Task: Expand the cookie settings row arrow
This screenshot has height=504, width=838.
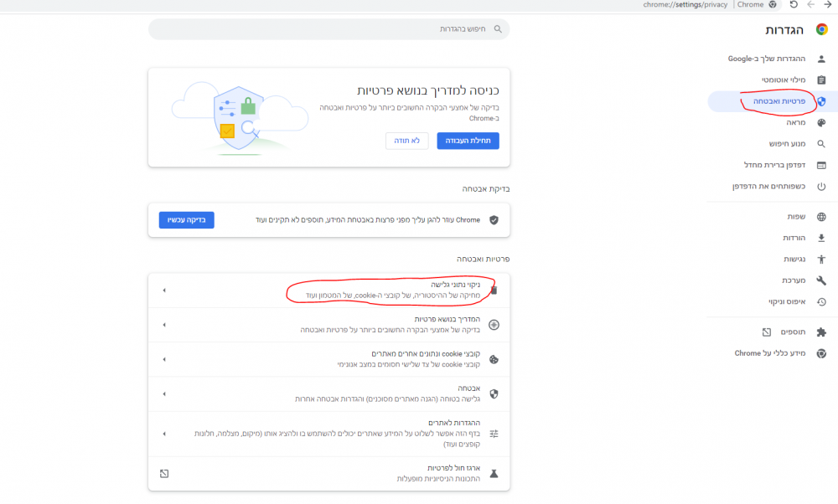Action: 164,359
